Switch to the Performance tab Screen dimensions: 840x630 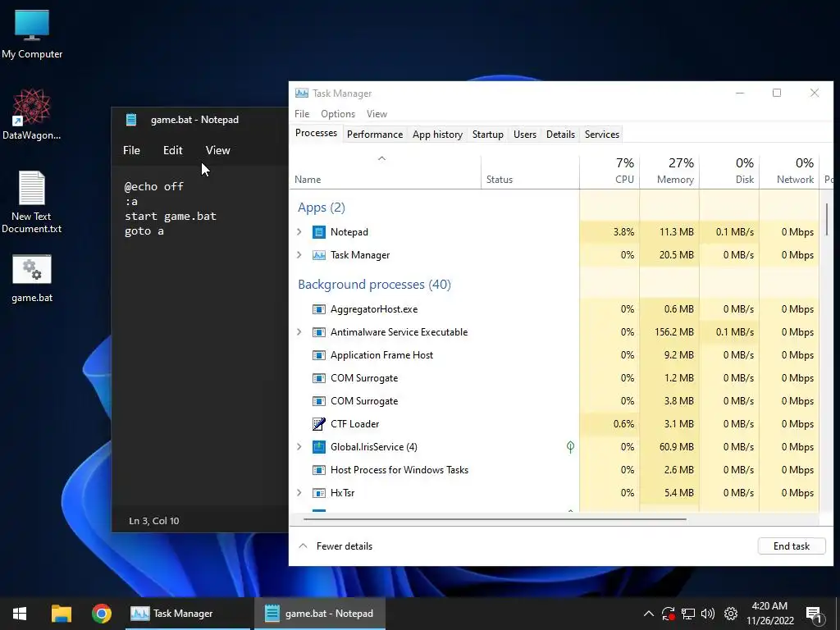tap(374, 135)
